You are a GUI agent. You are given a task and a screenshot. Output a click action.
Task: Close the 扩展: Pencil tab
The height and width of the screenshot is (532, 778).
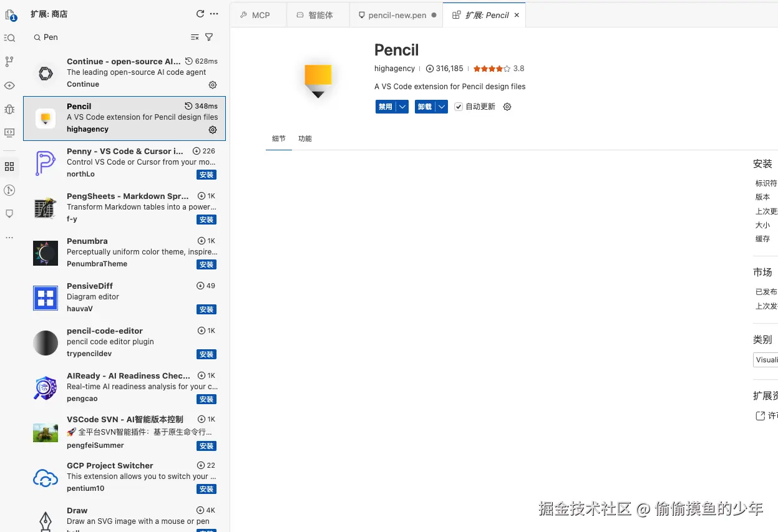tap(517, 15)
